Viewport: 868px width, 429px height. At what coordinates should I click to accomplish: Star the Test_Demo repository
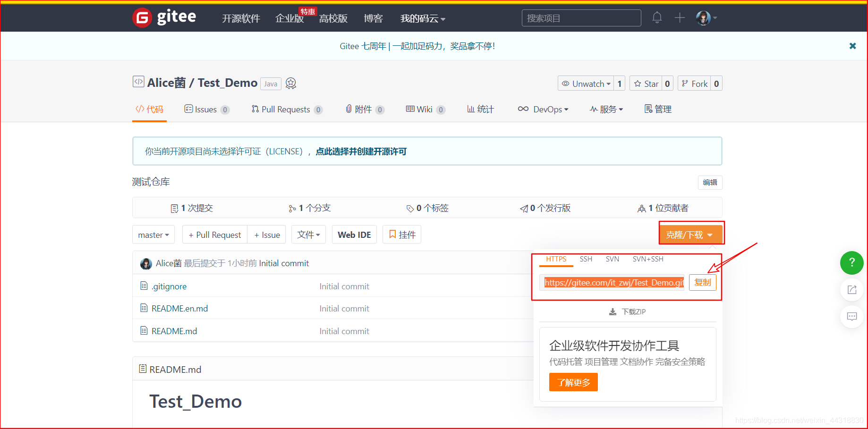click(x=646, y=84)
